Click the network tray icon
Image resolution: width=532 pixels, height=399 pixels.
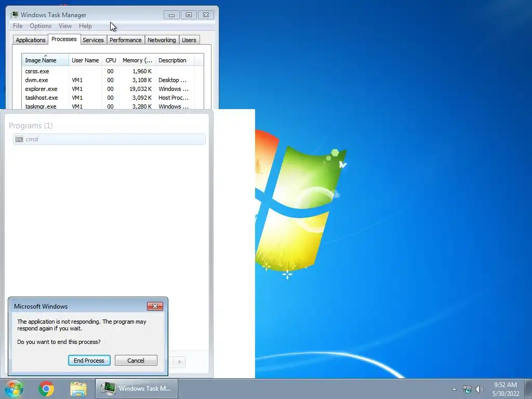[x=467, y=389]
